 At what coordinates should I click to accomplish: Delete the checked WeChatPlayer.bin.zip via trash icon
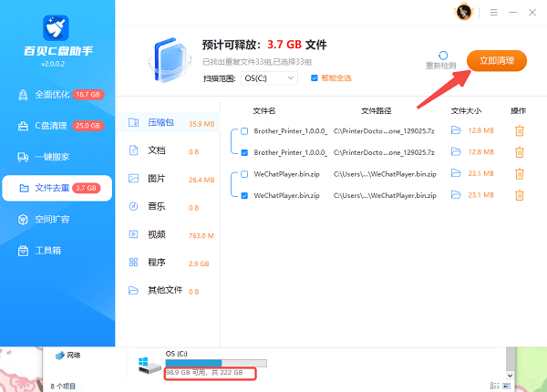coord(520,195)
